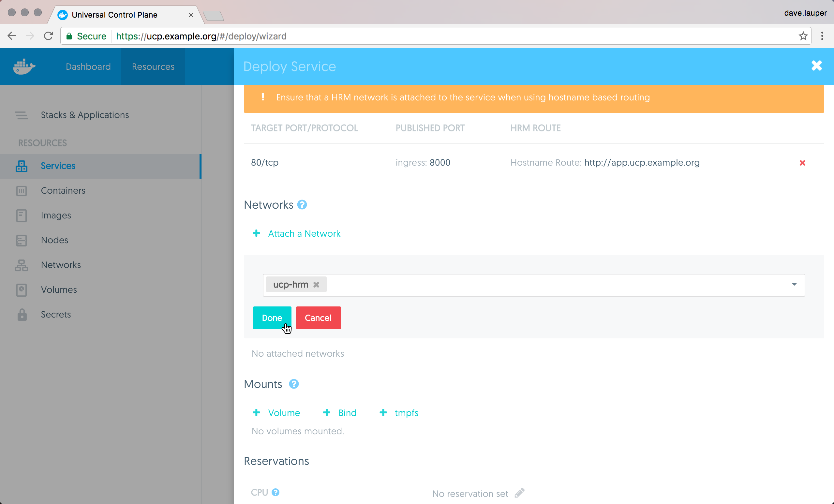834x504 pixels.
Task: Click inside the network selection input field
Action: click(542, 285)
